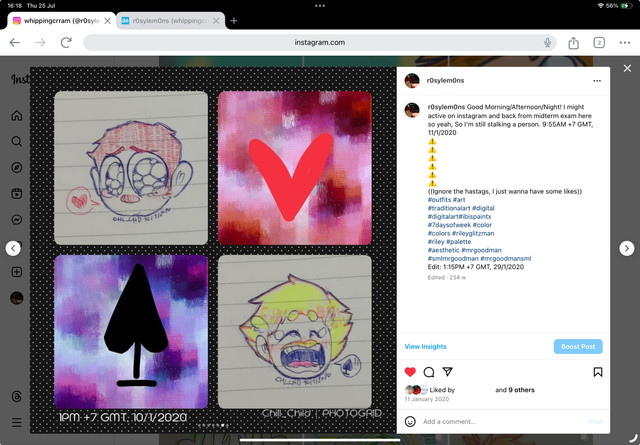Open r0sylem0ns username in post header
640x445 pixels.
445,80
